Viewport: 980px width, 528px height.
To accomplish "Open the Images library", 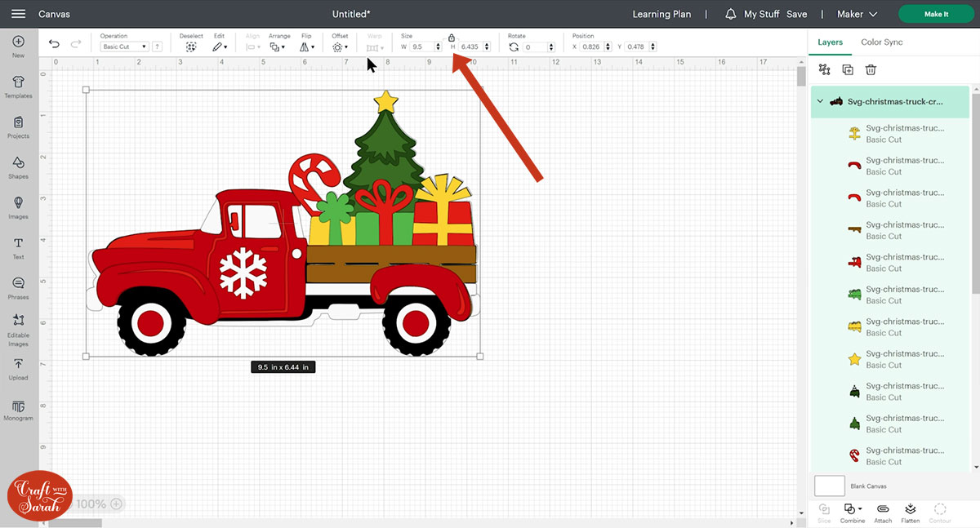I will 18,206.
